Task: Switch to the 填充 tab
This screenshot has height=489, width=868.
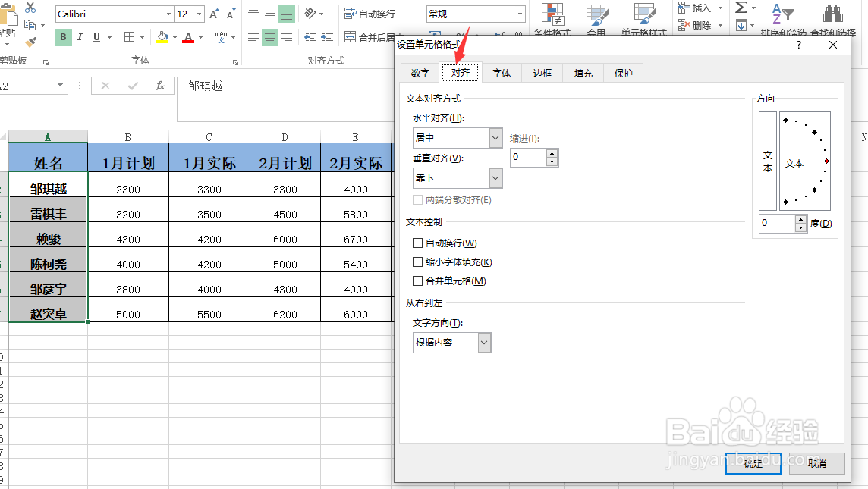Action: tap(583, 73)
